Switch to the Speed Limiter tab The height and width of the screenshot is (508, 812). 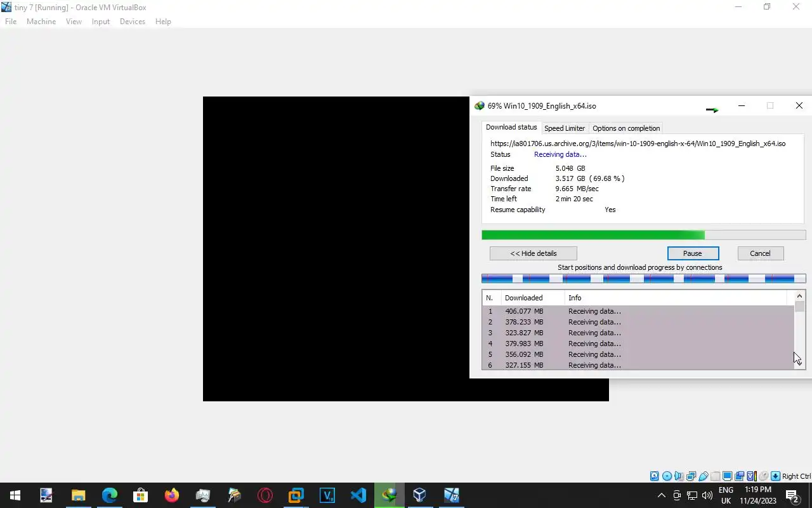point(565,128)
